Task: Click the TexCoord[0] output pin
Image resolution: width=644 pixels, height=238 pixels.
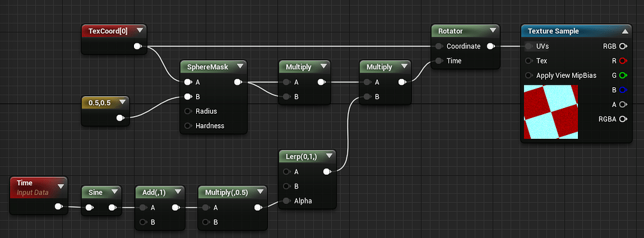Action: click(x=138, y=46)
